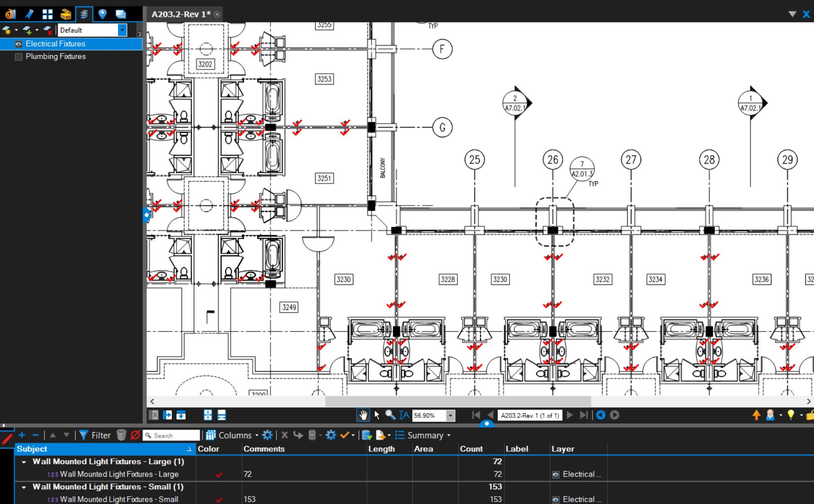
Task: Click the horizontal scrollbar thumb
Action: coord(458,401)
